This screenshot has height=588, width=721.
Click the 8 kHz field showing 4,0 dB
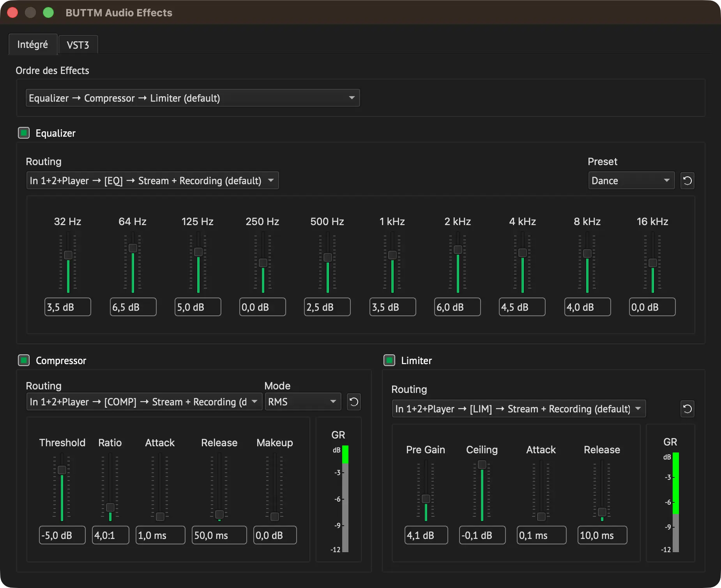[x=588, y=307]
